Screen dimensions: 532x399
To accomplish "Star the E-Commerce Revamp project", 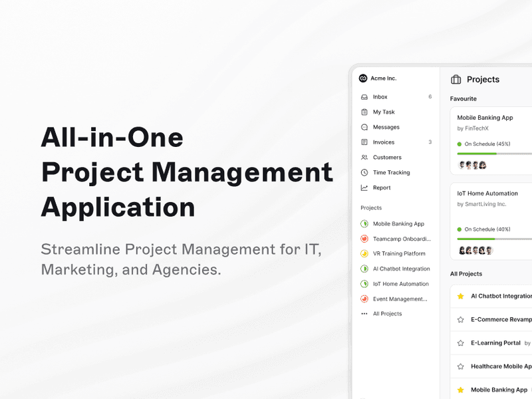I will (x=460, y=320).
